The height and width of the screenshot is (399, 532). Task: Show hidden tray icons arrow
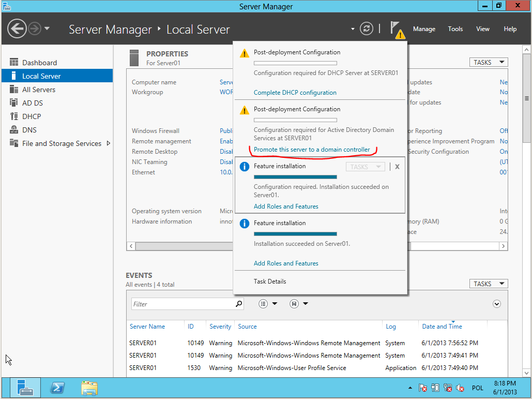pos(410,388)
